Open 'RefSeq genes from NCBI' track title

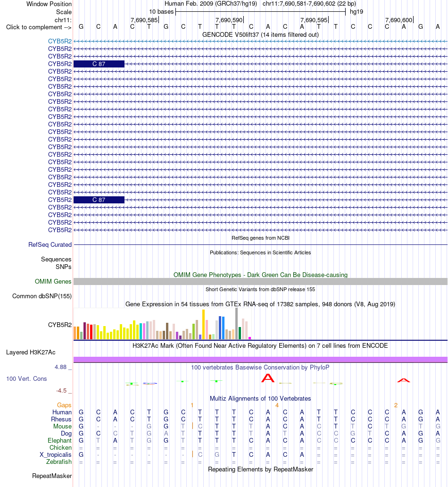point(260,238)
